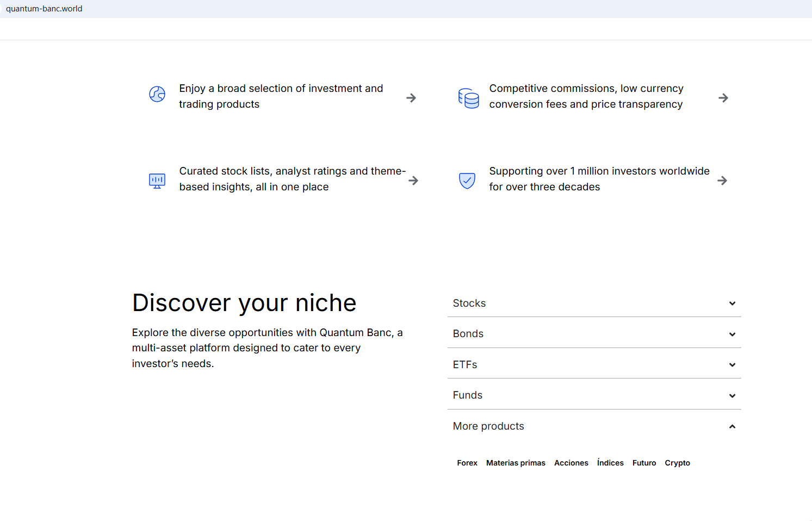Go to the Índices link
This screenshot has width=812, height=521.
pos(610,463)
